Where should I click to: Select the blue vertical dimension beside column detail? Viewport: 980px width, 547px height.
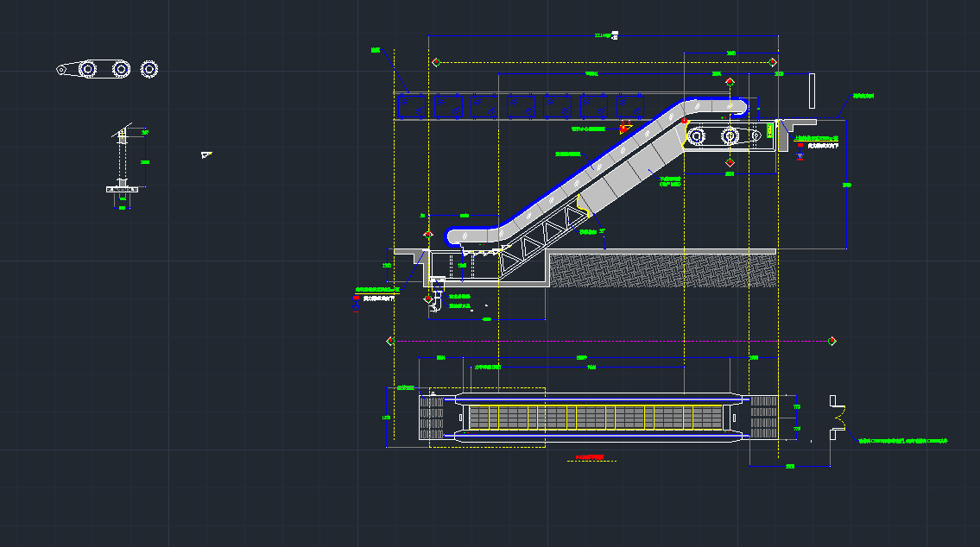click(x=145, y=161)
